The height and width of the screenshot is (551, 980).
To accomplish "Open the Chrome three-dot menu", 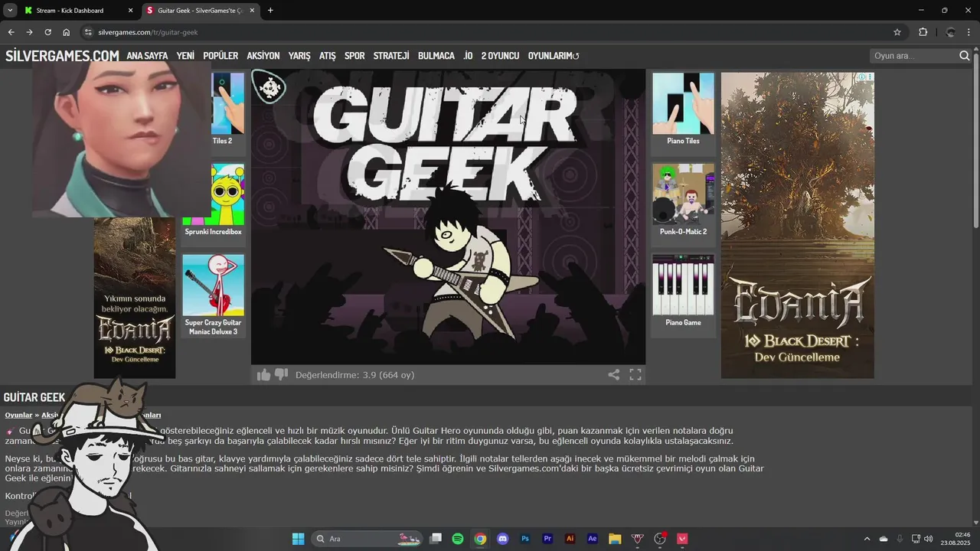I will (969, 32).
